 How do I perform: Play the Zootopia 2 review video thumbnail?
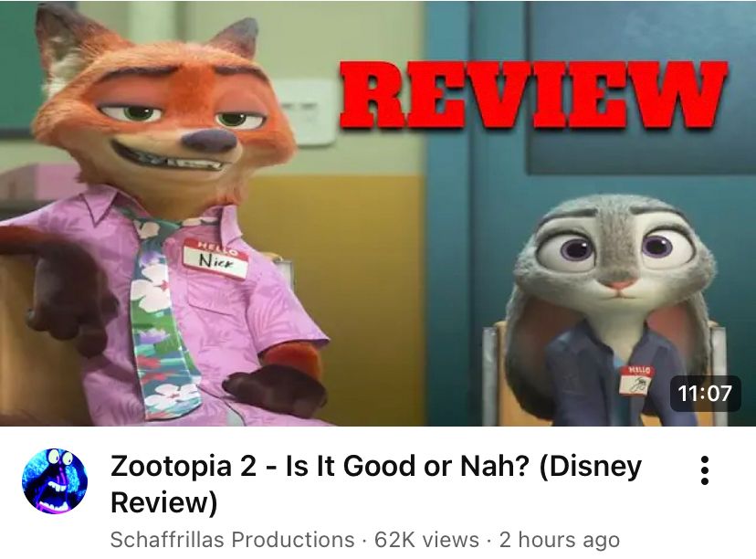378,213
